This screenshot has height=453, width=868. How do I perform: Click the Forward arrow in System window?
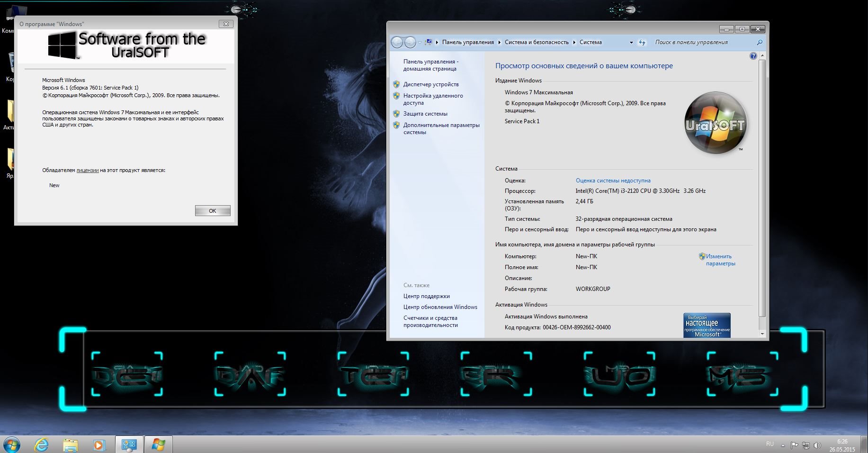click(410, 43)
